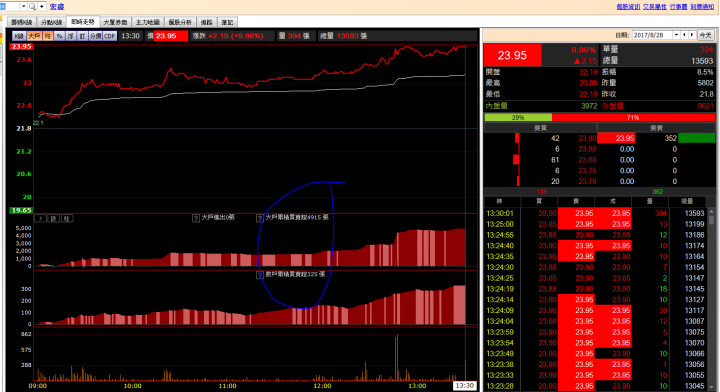The width and height of the screenshot is (720, 392).
Task: Click help icon beside 大戶累積買賣超4915張
Action: (x=259, y=218)
